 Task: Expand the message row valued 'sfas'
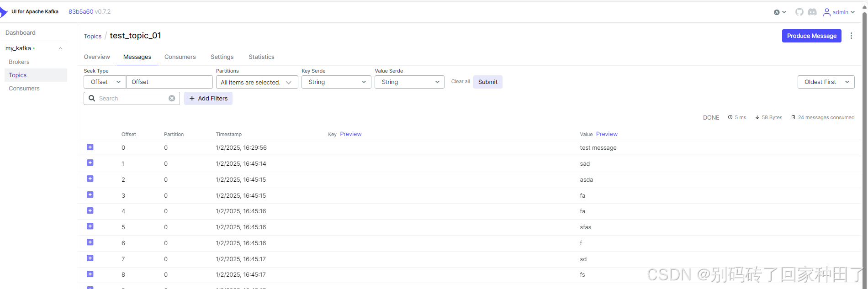point(90,226)
